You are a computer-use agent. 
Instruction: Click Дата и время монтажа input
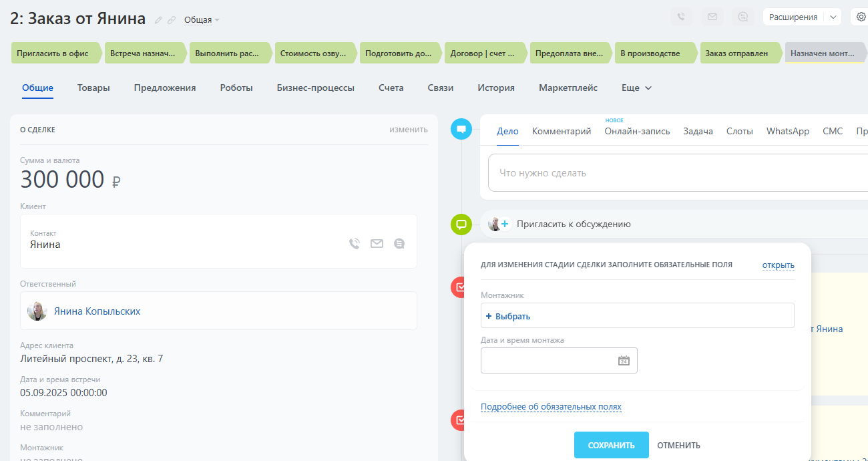(559, 360)
